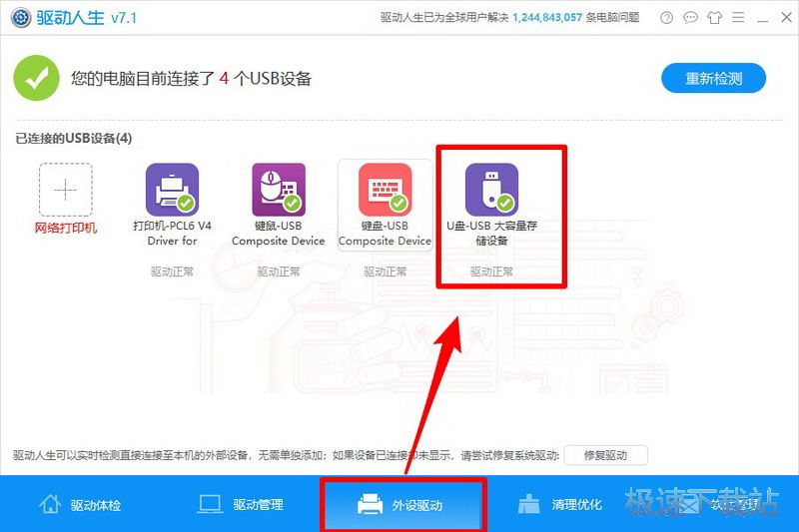Click the green checkmark status icon
Screen dimensions: 799x532
pyautogui.click(x=36, y=78)
